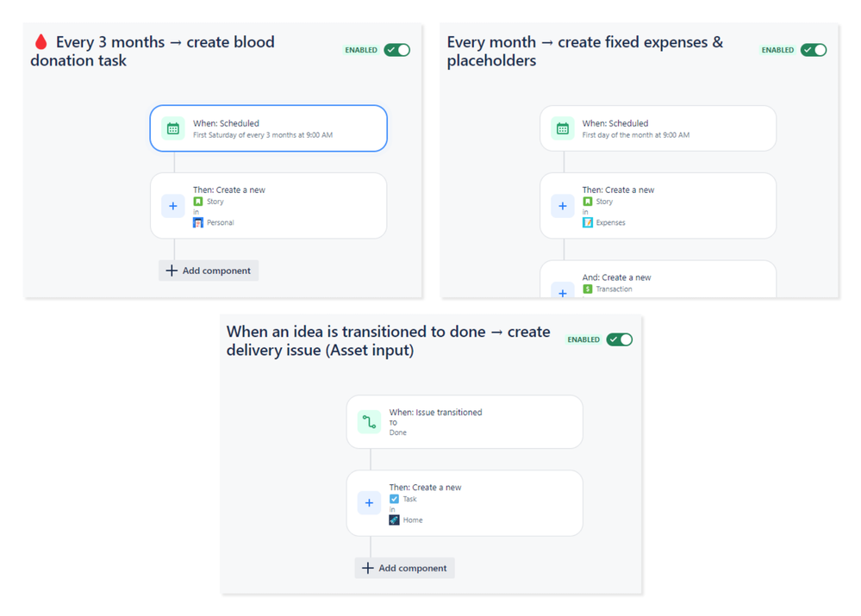Select the first Saturday scheduled trigger card
861x616 pixels.
tap(269, 128)
